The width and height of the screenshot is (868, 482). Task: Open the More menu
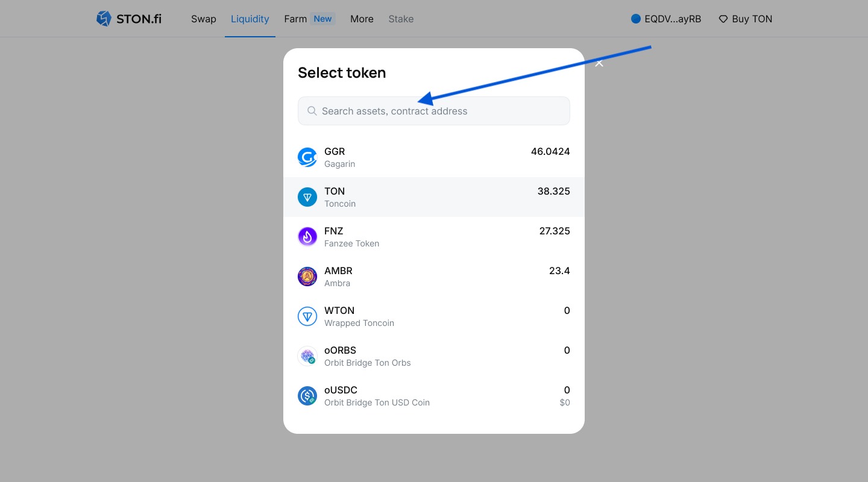pos(362,19)
